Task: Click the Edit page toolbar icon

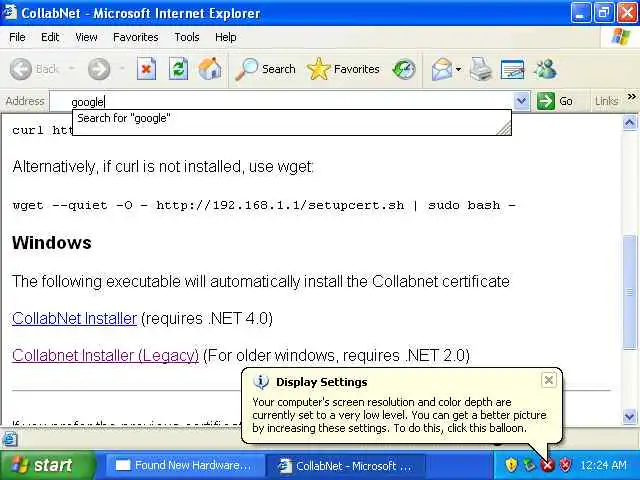Action: [512, 69]
